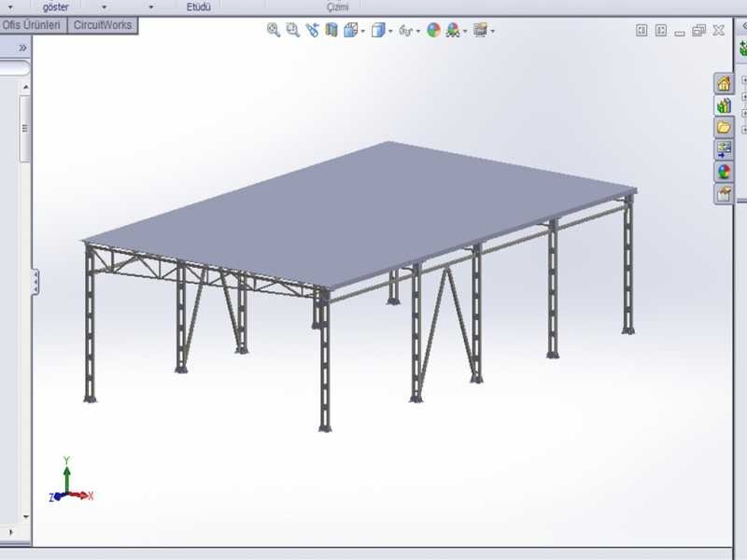Image resolution: width=747 pixels, height=560 pixels.
Task: Click the left panel collapse handle
Action: (35, 281)
